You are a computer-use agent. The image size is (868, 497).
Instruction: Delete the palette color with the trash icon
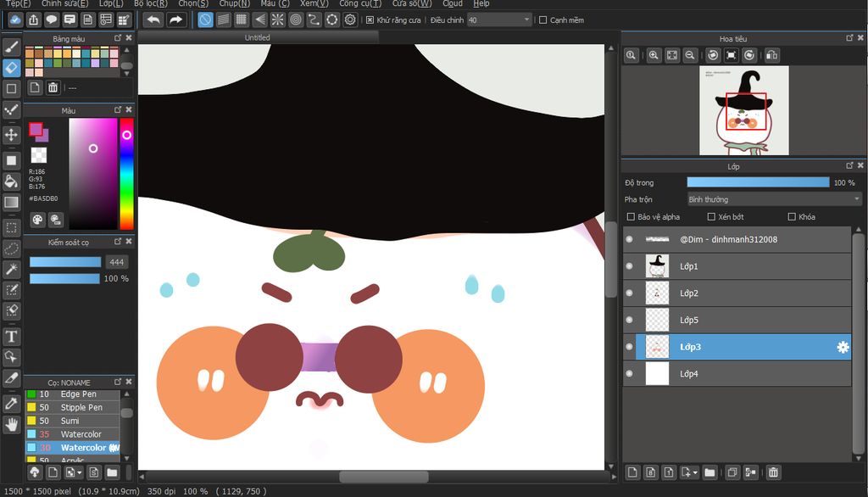click(x=53, y=87)
